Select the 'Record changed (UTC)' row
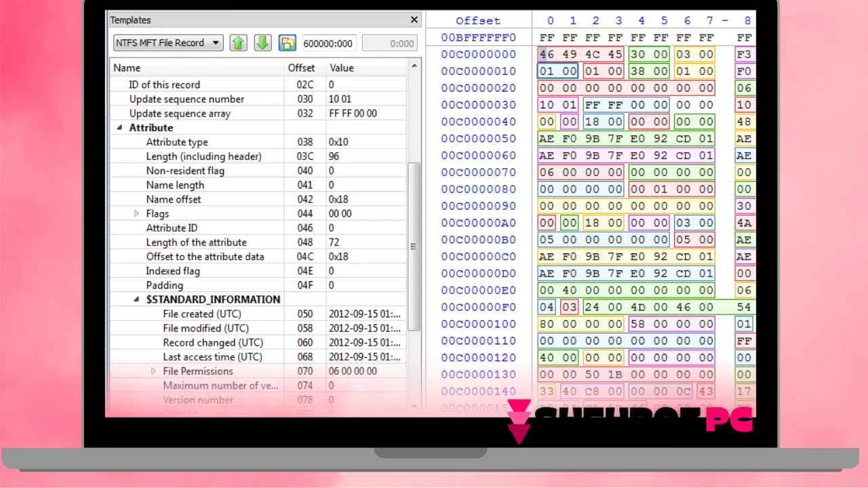The height and width of the screenshot is (488, 868). tap(258, 343)
